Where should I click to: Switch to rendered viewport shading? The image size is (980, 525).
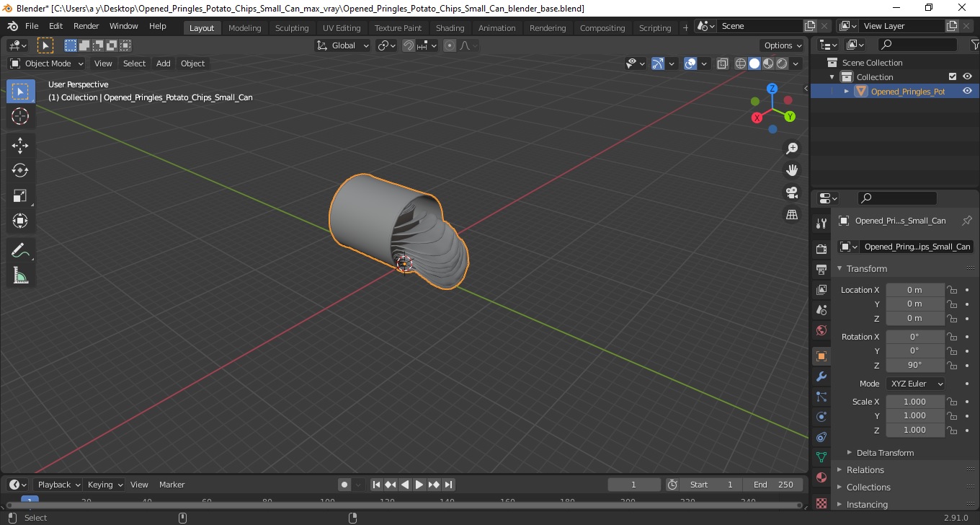(782, 63)
